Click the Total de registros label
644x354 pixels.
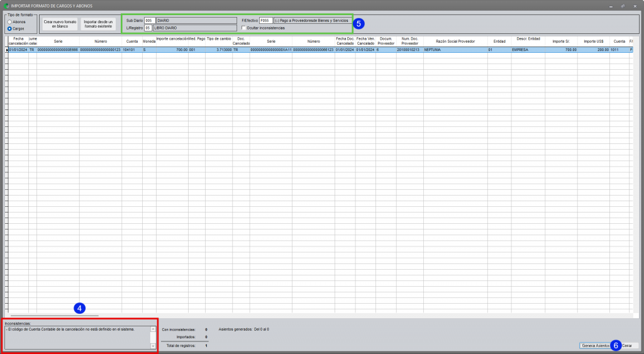coord(180,346)
